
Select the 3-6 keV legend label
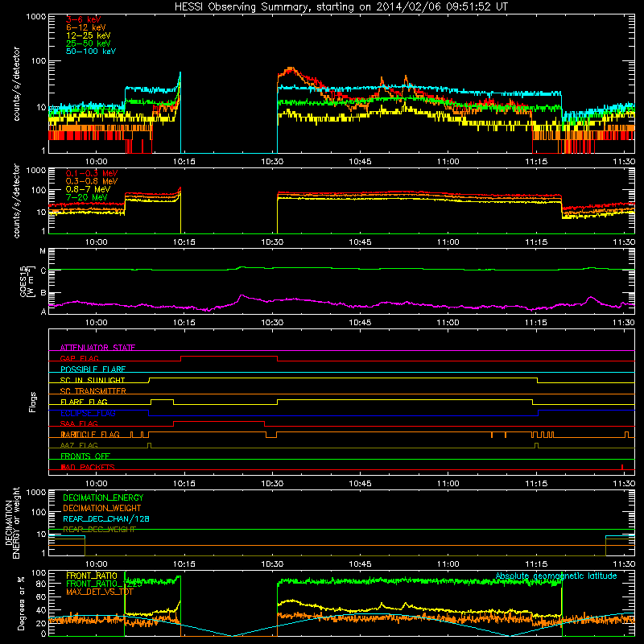84,19
